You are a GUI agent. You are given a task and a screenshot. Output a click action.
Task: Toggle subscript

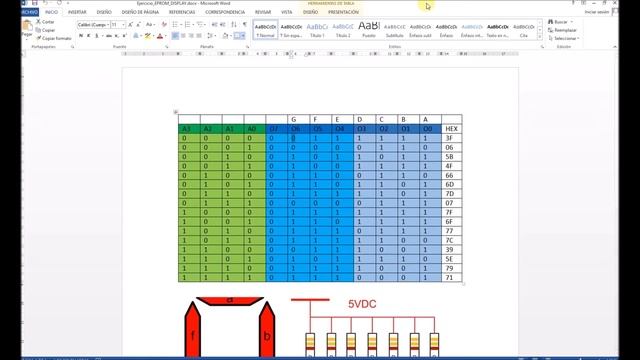click(116, 36)
